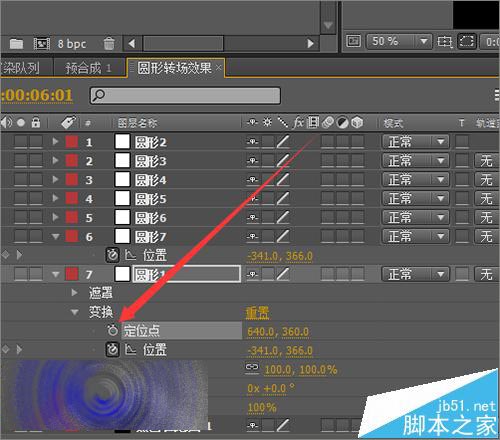Toggle mask and shape path visibility

point(466,41)
